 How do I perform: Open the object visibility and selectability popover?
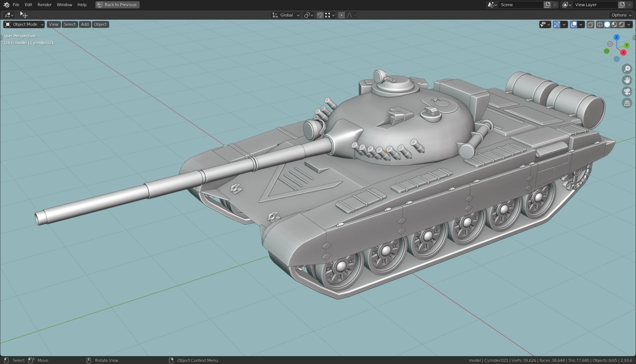545,24
